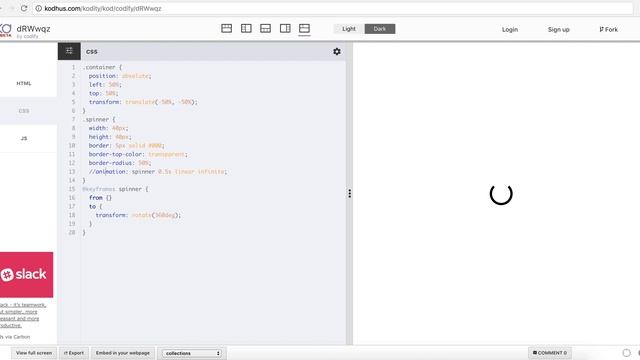The height and width of the screenshot is (360, 640).
Task: Switch to editors-on-bottom layout icon
Action: (265, 28)
